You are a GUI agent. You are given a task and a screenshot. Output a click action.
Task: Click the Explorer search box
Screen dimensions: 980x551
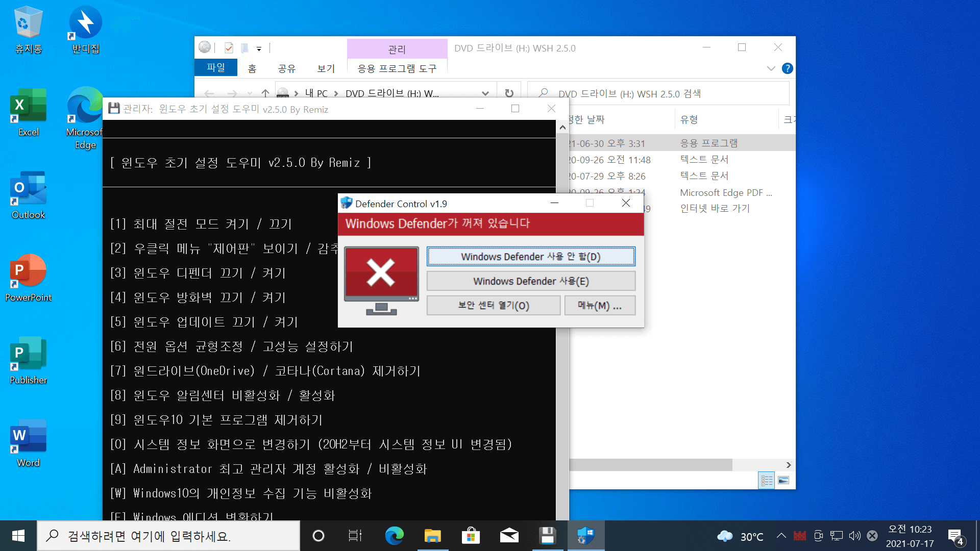point(658,93)
